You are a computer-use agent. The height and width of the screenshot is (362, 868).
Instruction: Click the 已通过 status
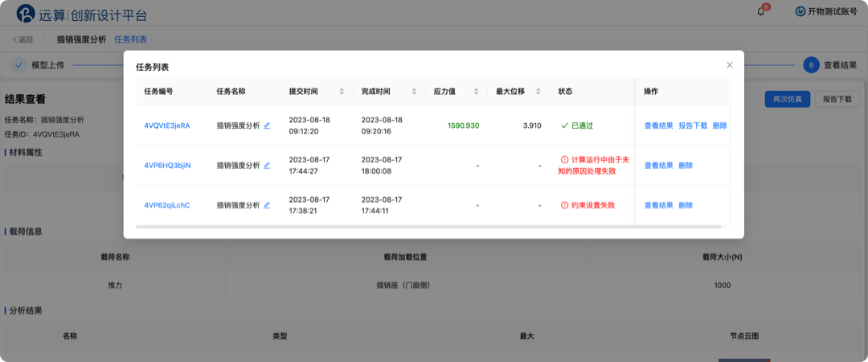coord(577,125)
